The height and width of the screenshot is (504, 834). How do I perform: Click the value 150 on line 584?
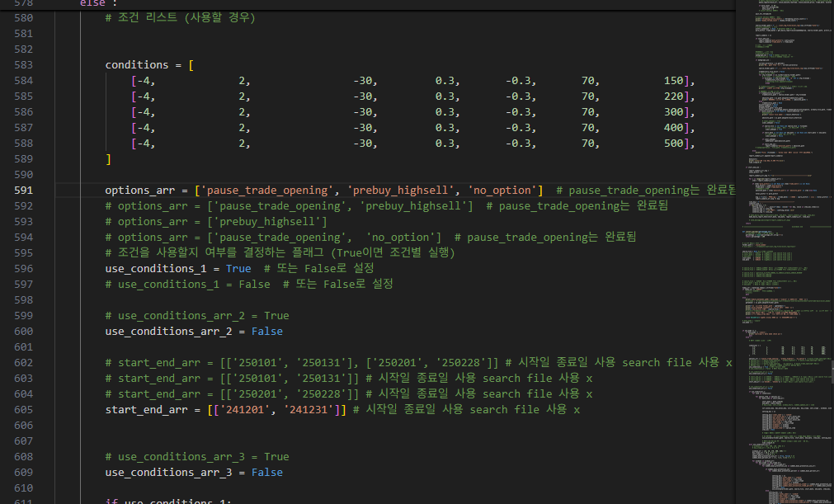(673, 80)
